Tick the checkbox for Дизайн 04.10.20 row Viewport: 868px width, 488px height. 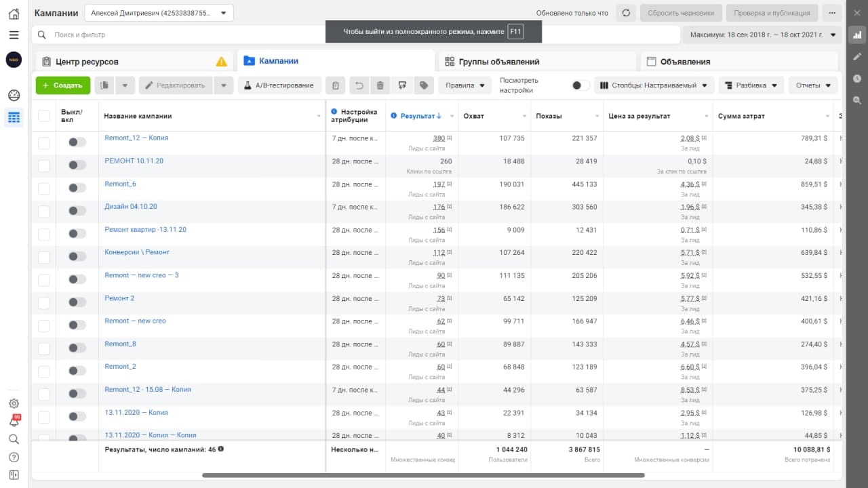pos(44,211)
